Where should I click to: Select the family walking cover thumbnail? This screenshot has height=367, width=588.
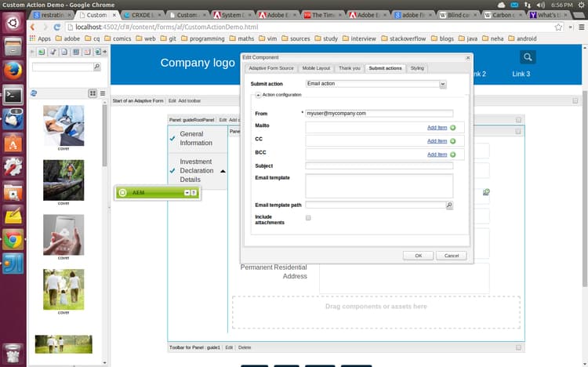[64, 289]
